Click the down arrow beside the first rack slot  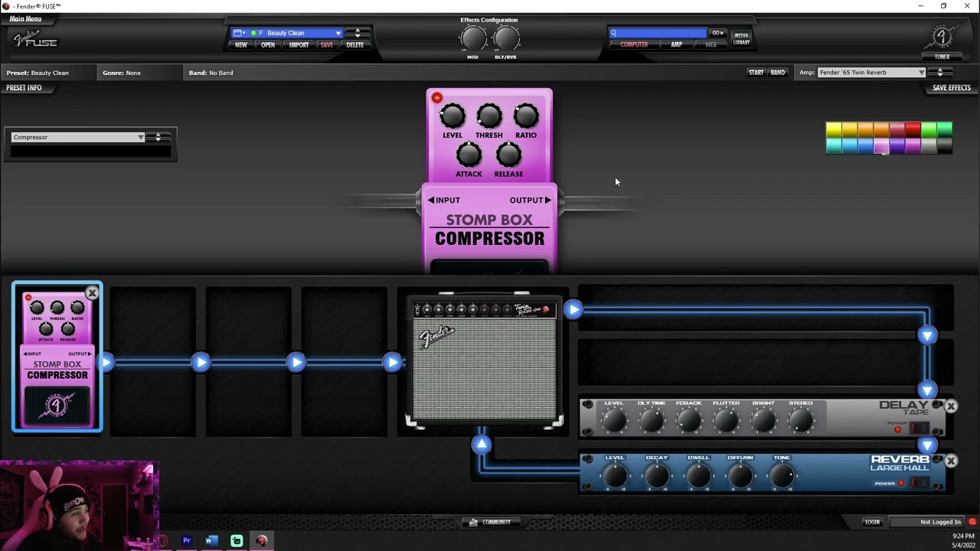tap(927, 335)
